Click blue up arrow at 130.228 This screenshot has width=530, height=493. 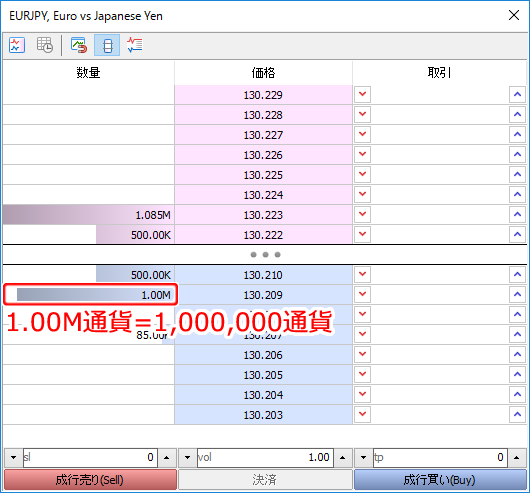click(x=517, y=114)
